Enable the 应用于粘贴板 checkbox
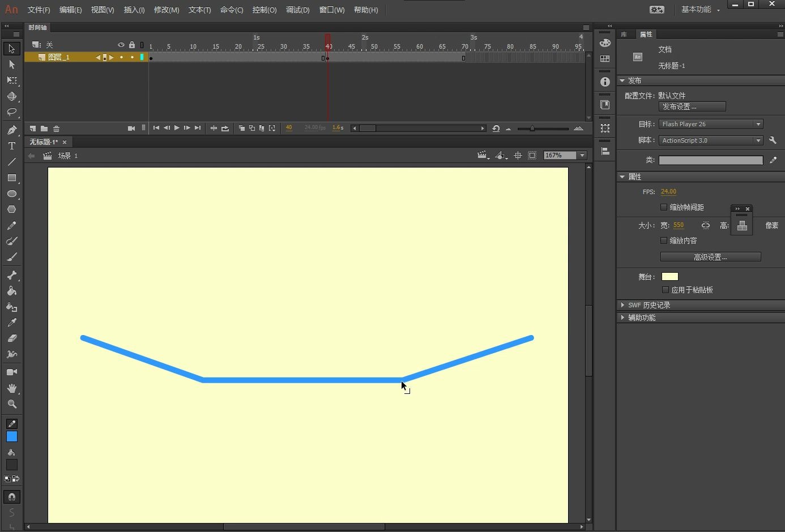The width and height of the screenshot is (785, 532). click(665, 290)
